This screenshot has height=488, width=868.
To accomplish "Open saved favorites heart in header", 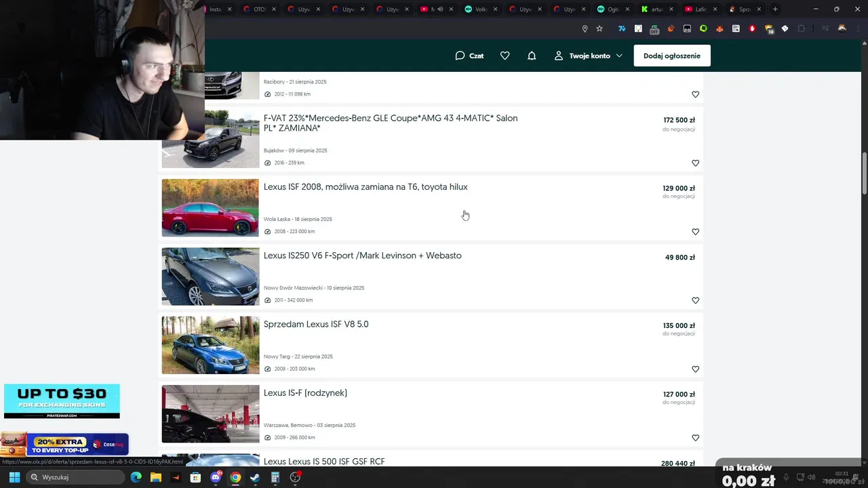I will click(505, 56).
